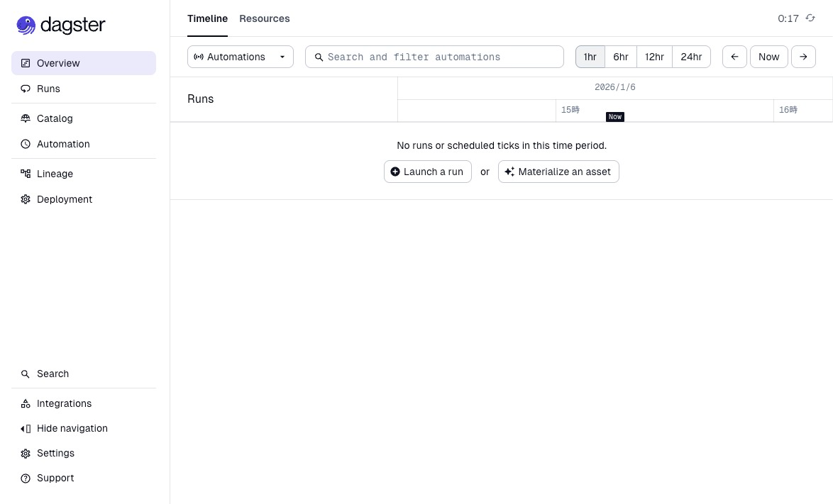This screenshot has width=833, height=504.
Task: Switch timeline range to 6hr
Action: point(621,57)
